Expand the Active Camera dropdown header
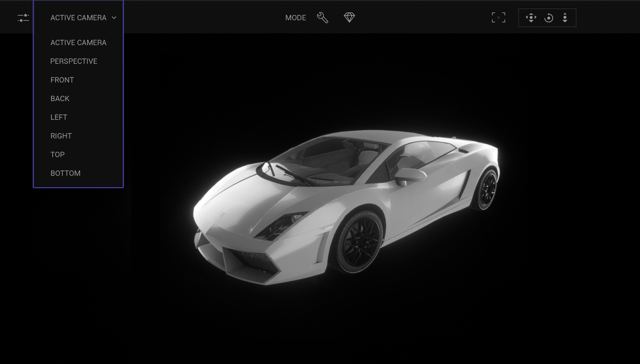 click(83, 18)
